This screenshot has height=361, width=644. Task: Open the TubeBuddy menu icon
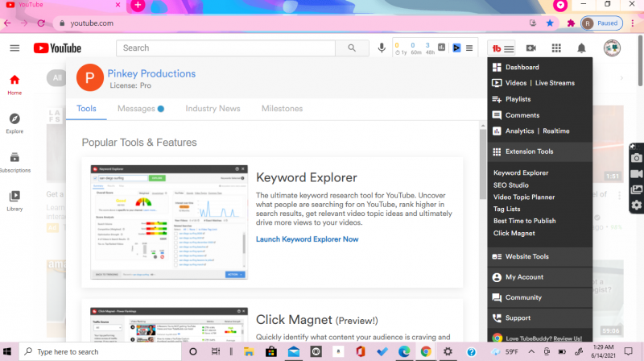coord(502,48)
